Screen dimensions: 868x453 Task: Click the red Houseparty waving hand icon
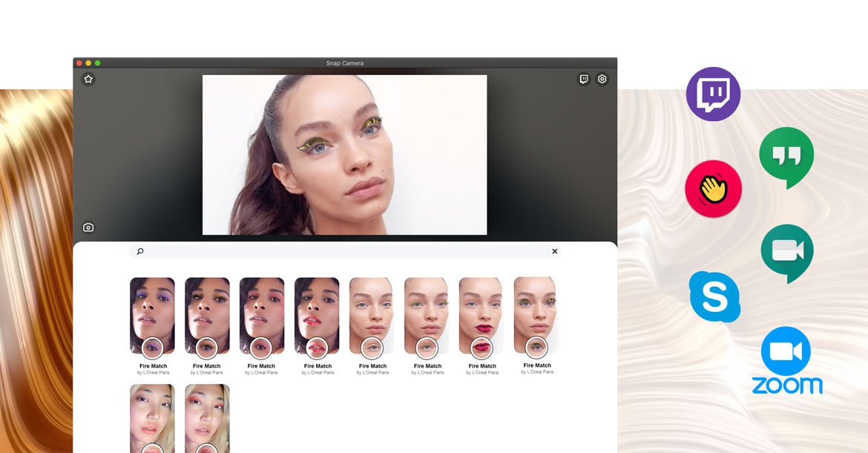pos(713,189)
